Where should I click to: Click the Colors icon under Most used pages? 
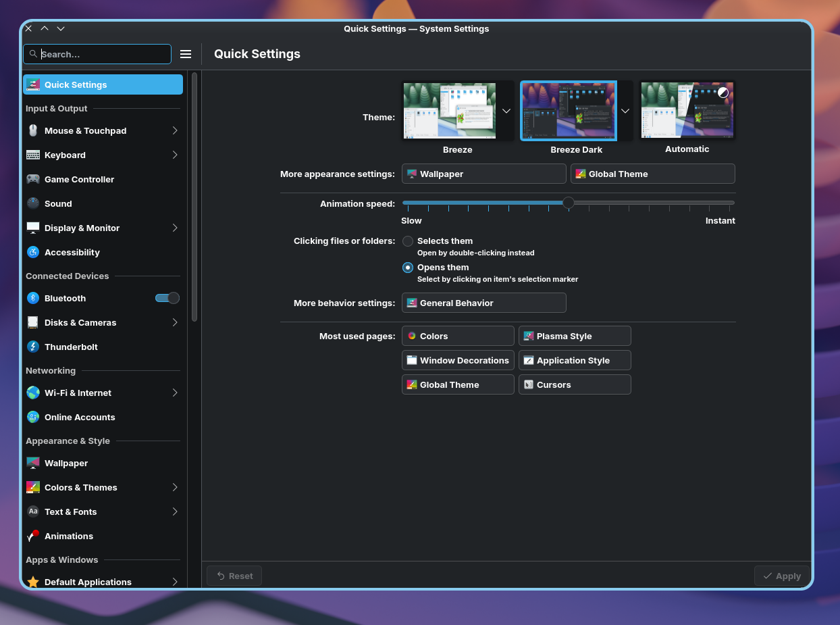(412, 336)
